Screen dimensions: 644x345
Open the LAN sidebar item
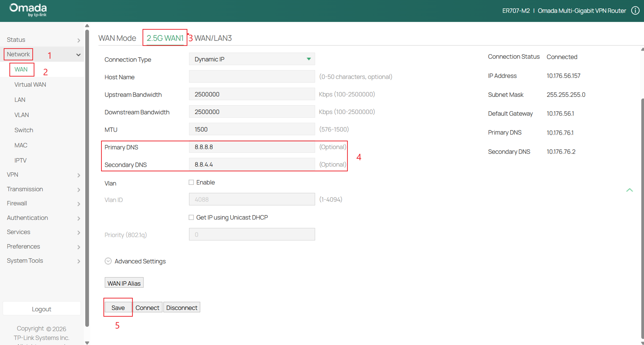[20, 100]
